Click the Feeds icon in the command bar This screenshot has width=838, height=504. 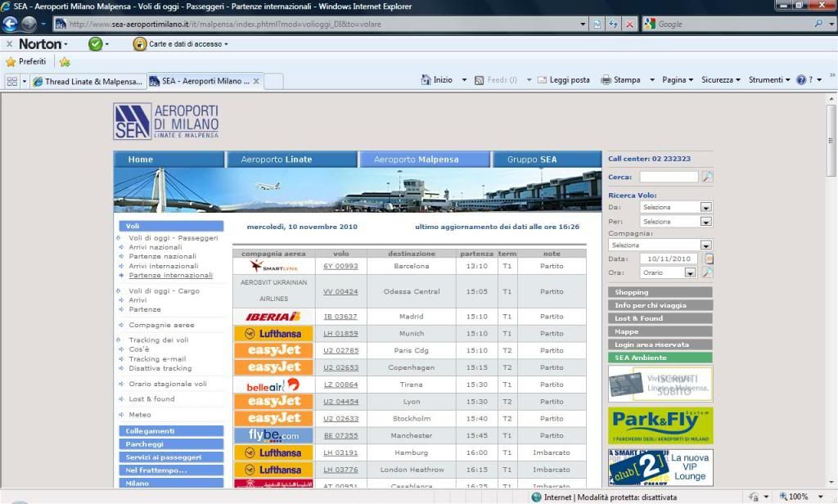tap(480, 80)
